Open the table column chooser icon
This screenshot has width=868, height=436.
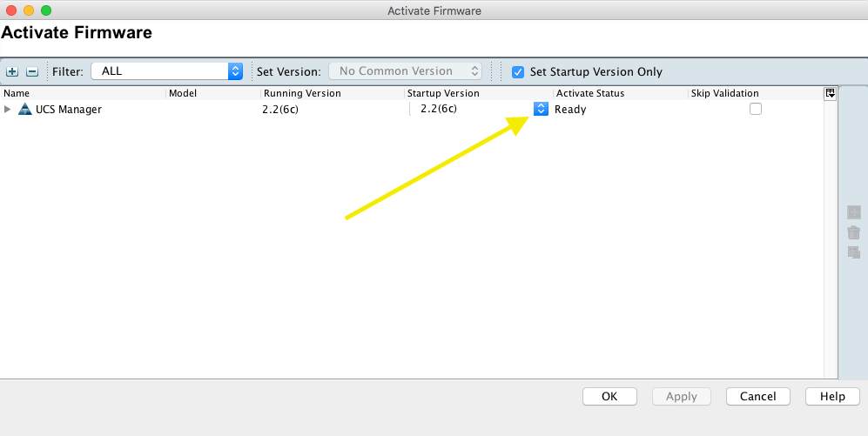[x=831, y=93]
